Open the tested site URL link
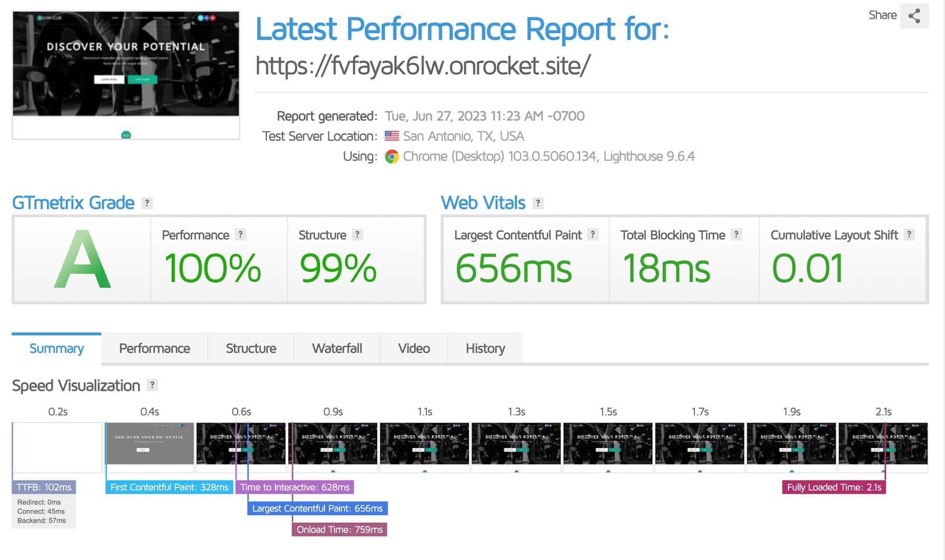This screenshot has height=560, width=945. pos(423,65)
